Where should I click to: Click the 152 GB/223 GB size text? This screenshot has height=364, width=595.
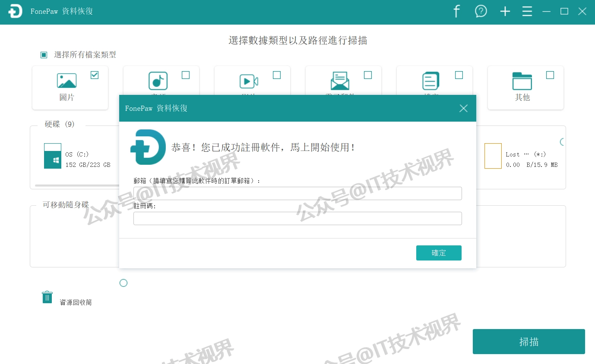(x=88, y=165)
